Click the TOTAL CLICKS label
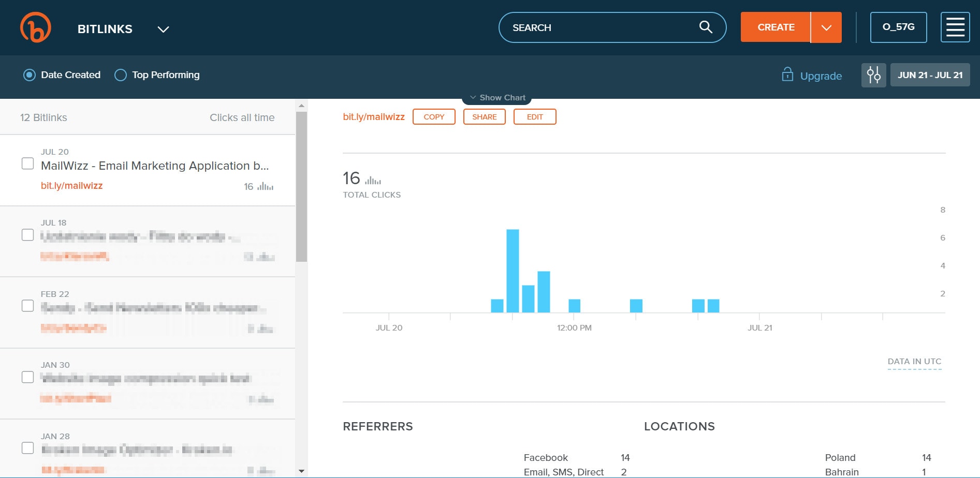 [372, 195]
